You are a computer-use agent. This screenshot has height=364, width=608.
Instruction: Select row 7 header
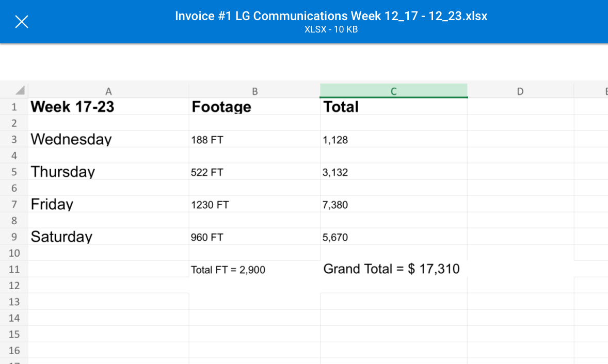(14, 204)
